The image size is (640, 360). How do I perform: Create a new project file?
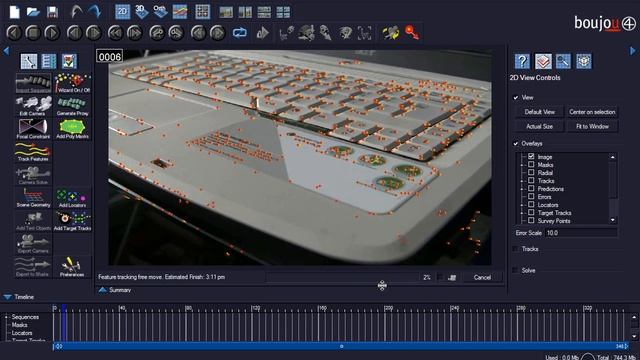pos(14,11)
